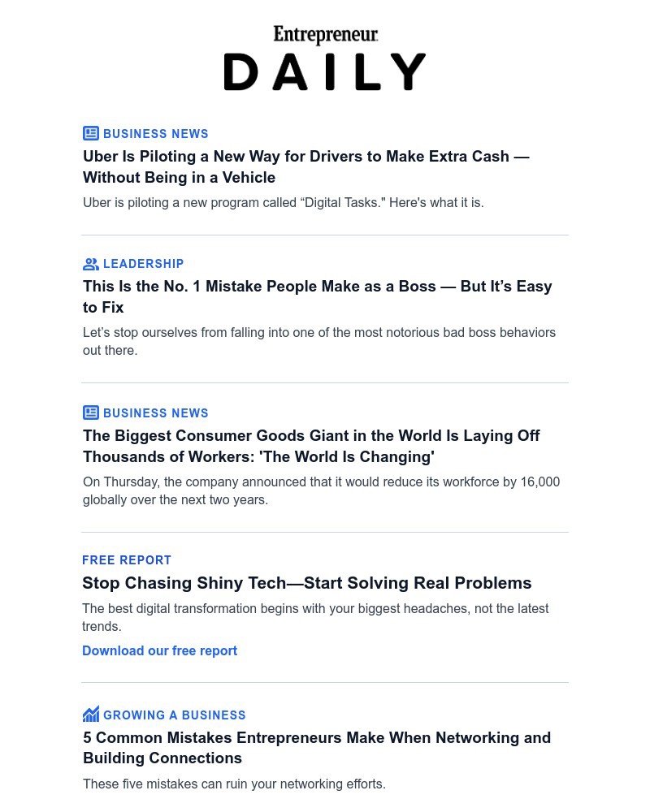Select the LEADERSHIP category label

pos(144,264)
